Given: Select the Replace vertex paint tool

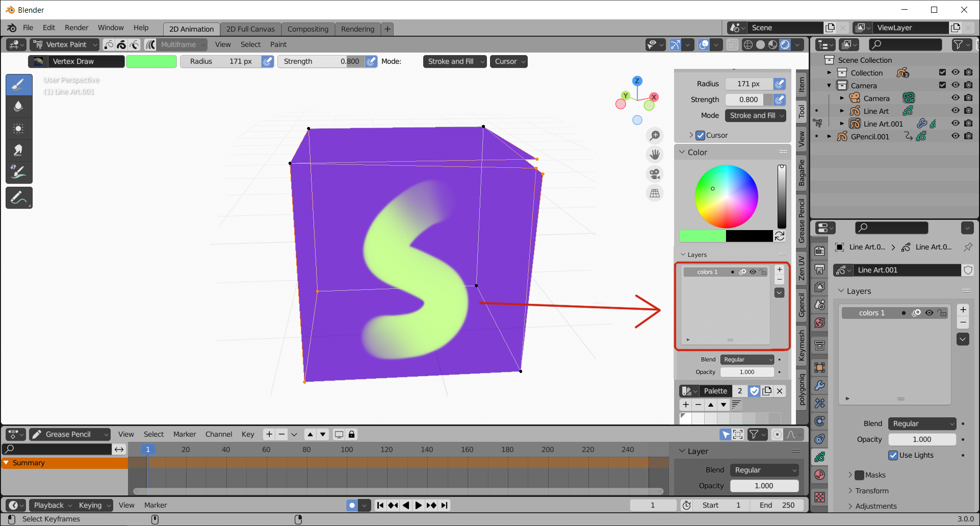Looking at the screenshot, I should click(x=19, y=172).
